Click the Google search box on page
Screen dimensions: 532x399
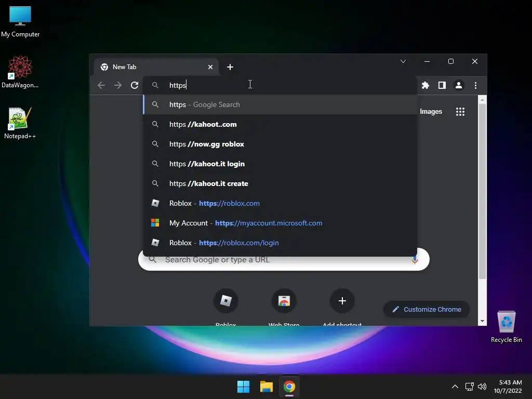point(284,260)
